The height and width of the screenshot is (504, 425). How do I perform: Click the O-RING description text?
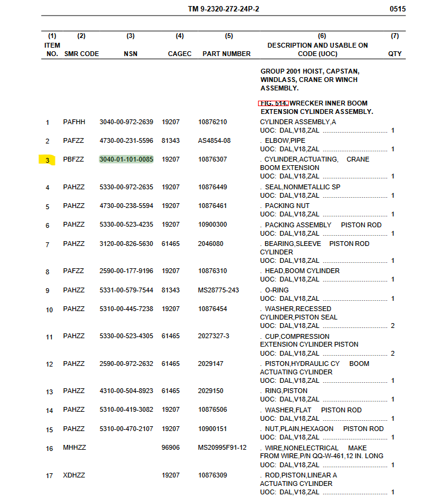277,290
